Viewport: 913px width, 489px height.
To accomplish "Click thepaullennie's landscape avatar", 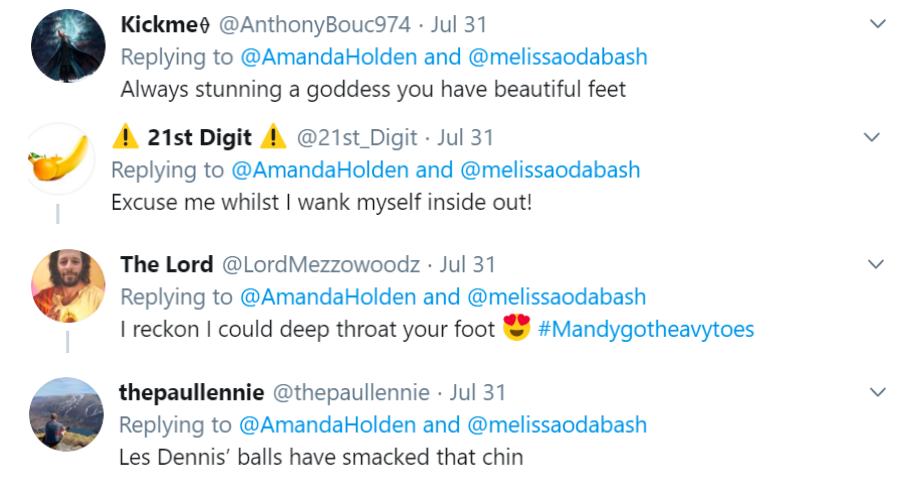I will (69, 413).
